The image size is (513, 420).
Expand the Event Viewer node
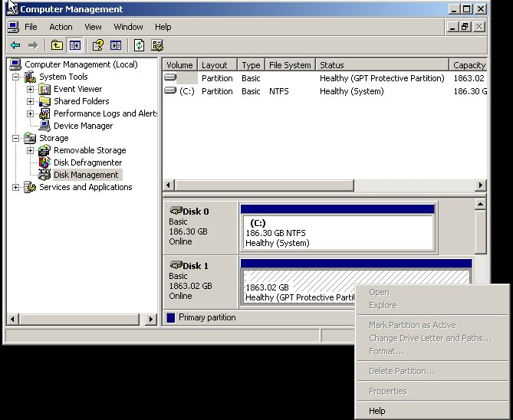pyautogui.click(x=30, y=89)
